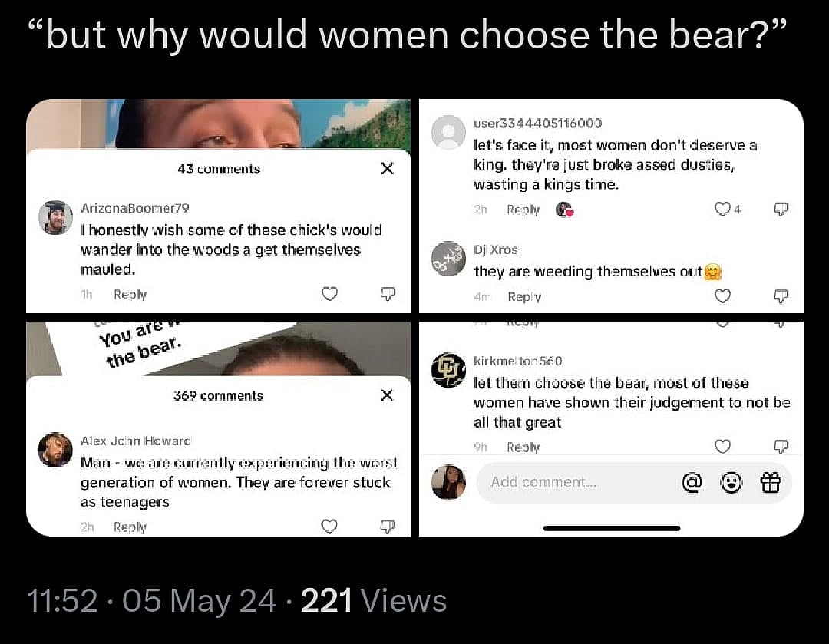Dislike kirkmelton560's comment
The image size is (829, 644).
[781, 447]
